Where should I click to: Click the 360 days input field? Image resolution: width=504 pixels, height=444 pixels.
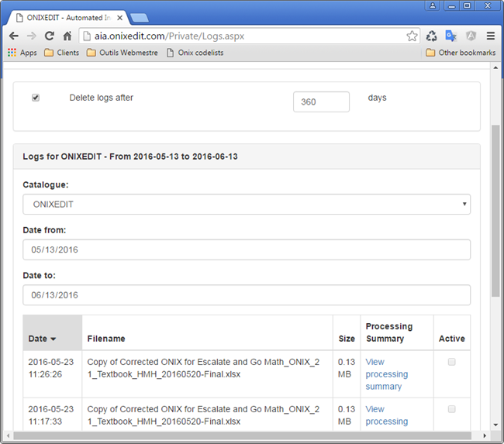tap(321, 102)
